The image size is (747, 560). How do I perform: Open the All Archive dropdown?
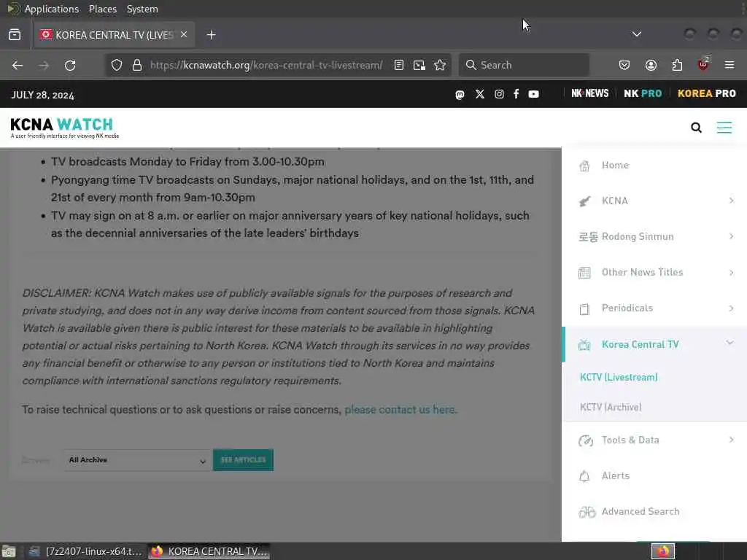(x=136, y=461)
